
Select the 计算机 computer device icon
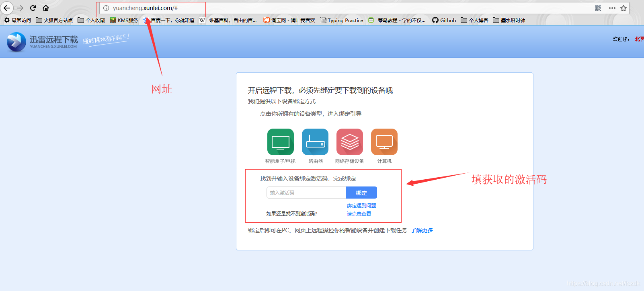point(384,142)
